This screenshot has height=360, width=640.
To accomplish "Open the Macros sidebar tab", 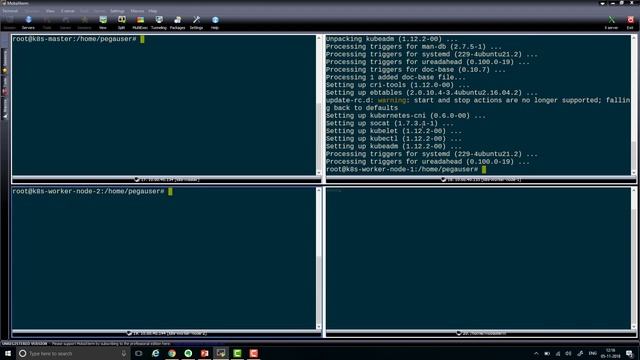I will (x=5, y=109).
